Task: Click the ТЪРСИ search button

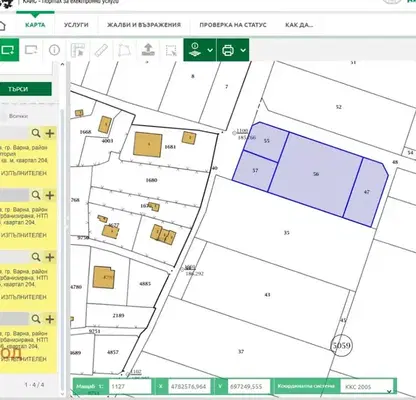Action: tap(26, 89)
